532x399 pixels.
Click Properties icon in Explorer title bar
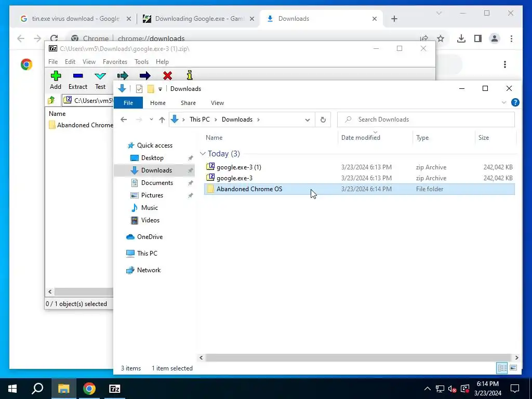point(139,89)
